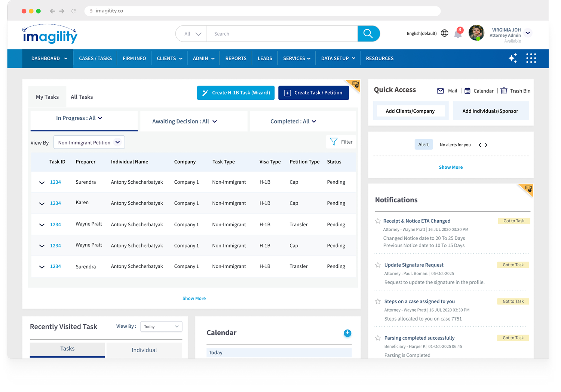Click into the Search input field
Image resolution: width=561 pixels, height=392 pixels.
coord(282,34)
